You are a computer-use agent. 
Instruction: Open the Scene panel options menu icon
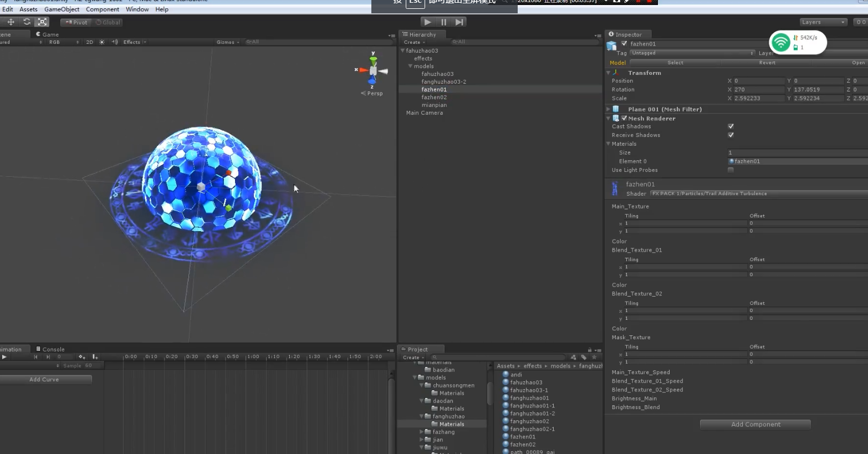[392, 35]
